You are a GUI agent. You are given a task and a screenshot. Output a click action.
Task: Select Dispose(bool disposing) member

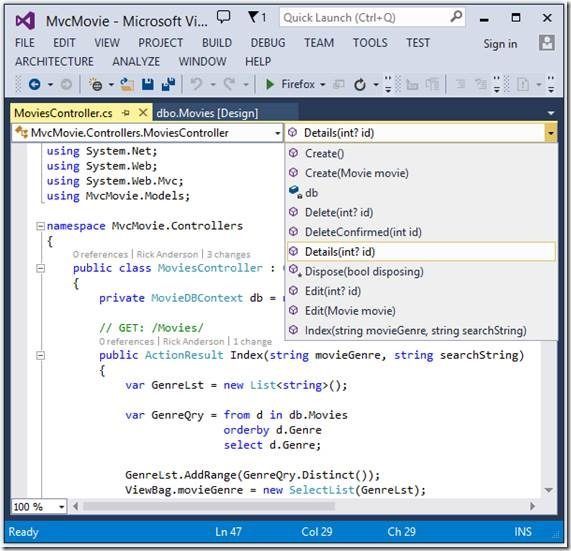pos(421,271)
